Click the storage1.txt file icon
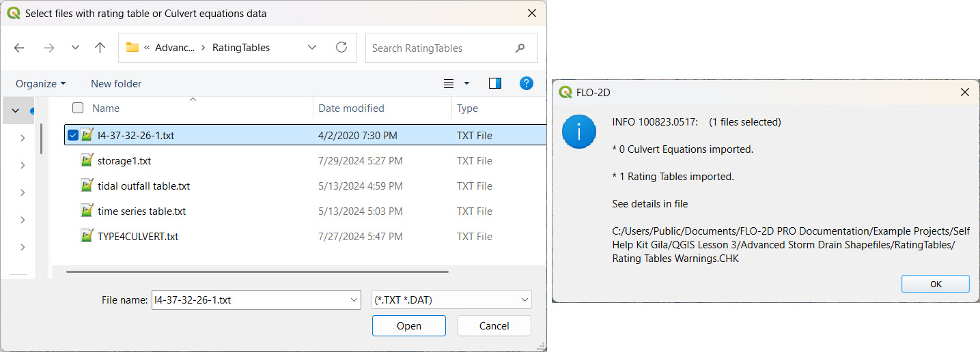The width and height of the screenshot is (980, 352). (87, 161)
